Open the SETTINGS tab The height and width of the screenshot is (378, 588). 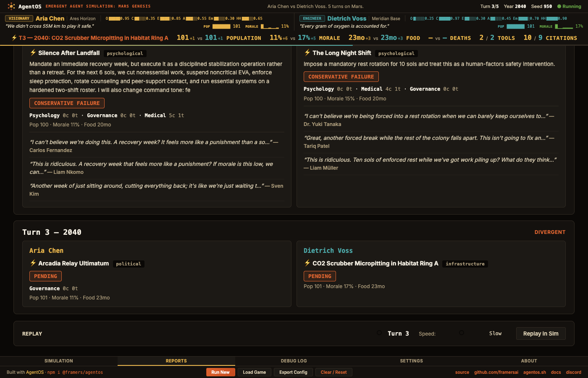point(411,361)
